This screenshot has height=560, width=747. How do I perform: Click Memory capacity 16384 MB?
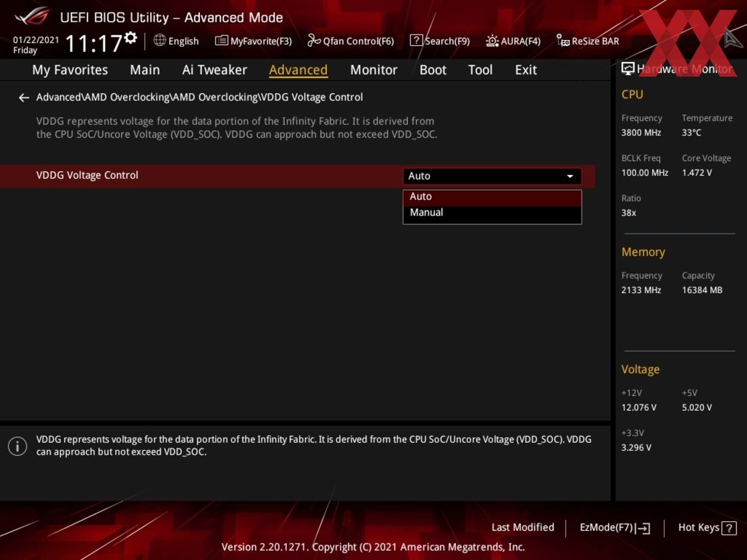(x=702, y=290)
